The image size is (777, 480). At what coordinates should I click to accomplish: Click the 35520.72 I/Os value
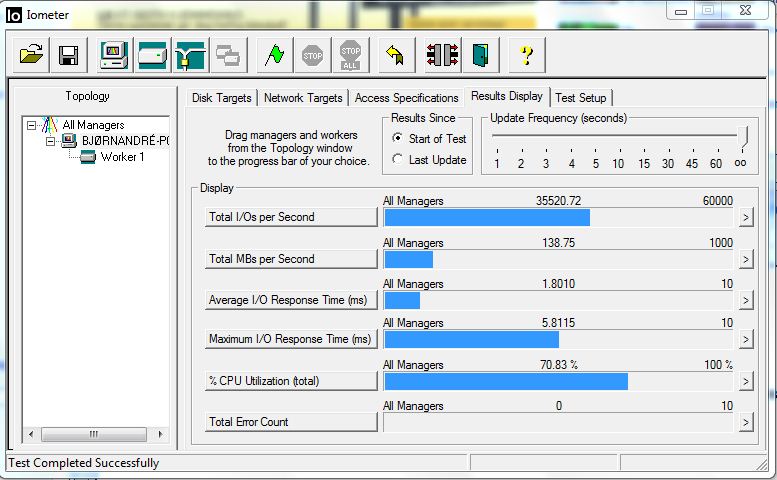[x=558, y=201]
